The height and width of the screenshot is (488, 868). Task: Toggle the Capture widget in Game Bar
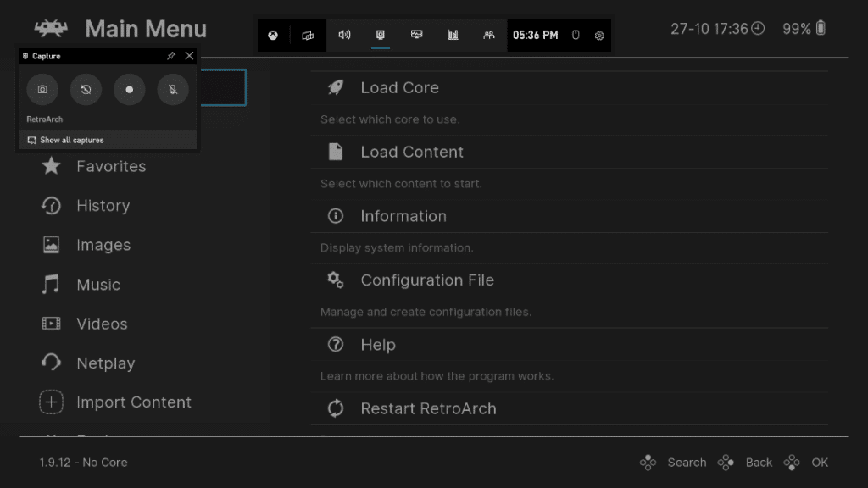[x=381, y=36]
